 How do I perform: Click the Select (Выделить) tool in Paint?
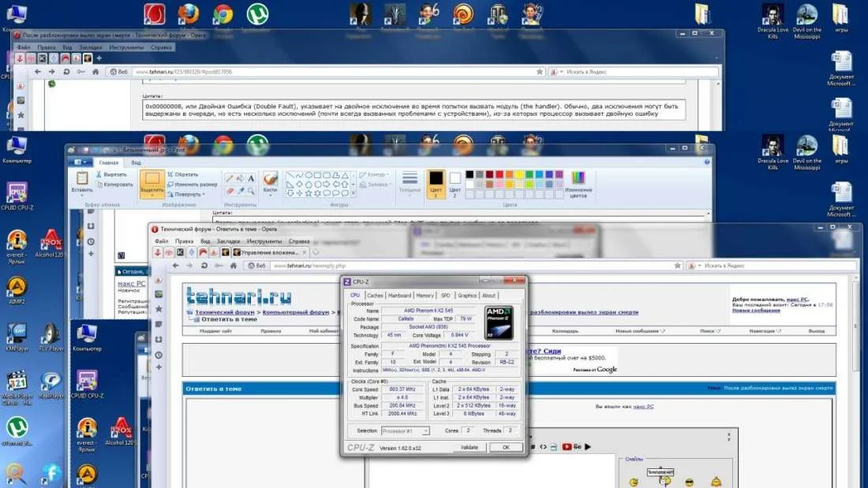pyautogui.click(x=152, y=184)
